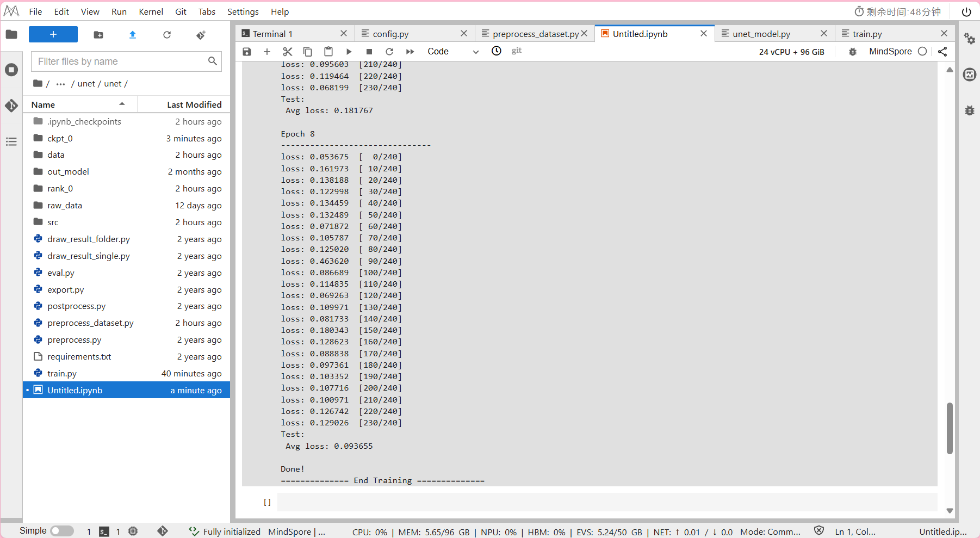Viewport: 980px width, 538px height.
Task: Create a new folder via toolbar icon
Action: [x=98, y=35]
